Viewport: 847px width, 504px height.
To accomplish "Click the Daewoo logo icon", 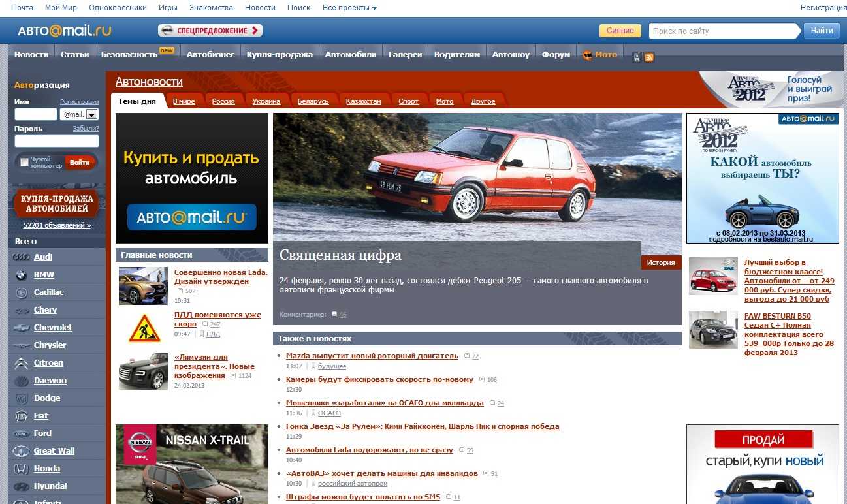I will tap(22, 381).
